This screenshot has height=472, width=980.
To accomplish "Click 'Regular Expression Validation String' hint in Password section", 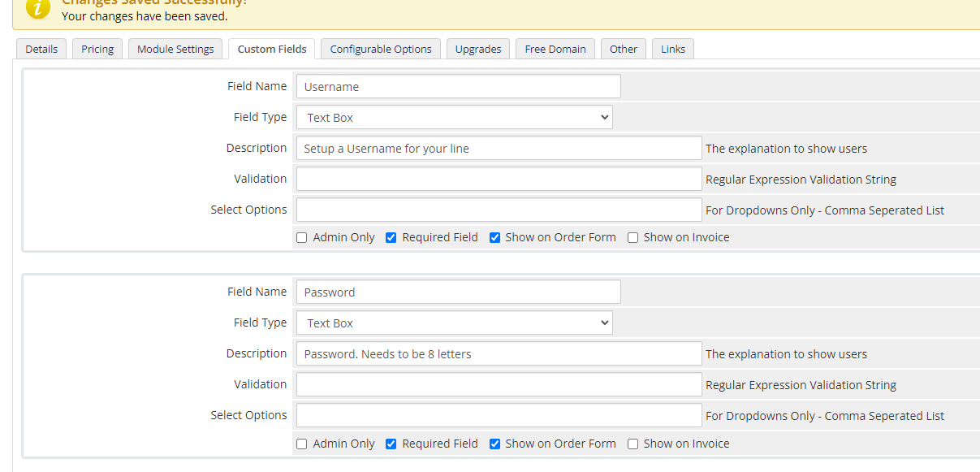I will coord(801,385).
